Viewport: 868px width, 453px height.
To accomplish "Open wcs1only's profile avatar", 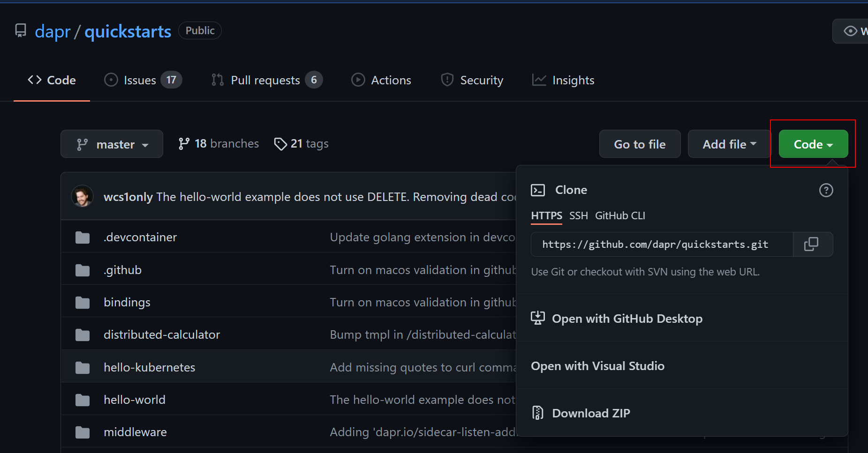I will (83, 196).
